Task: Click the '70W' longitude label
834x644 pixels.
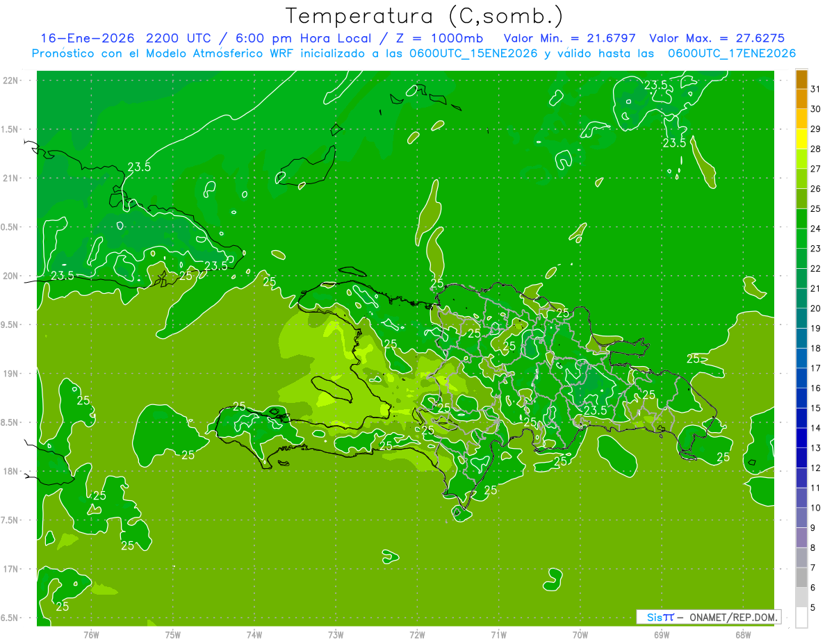Action: click(580, 634)
